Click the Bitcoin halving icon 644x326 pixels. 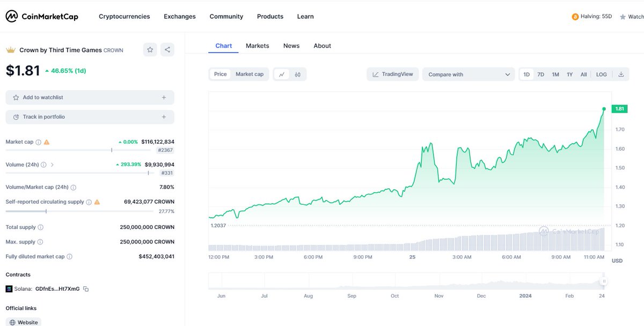pos(575,17)
